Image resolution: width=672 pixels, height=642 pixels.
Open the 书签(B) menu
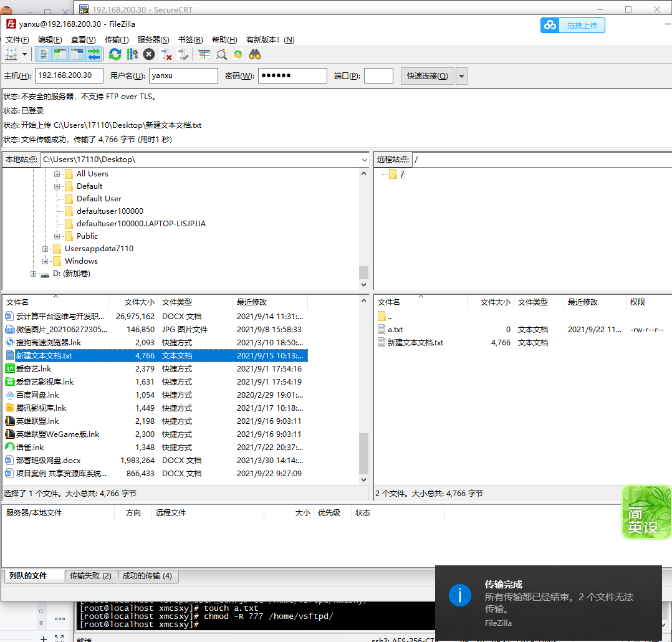click(x=190, y=40)
